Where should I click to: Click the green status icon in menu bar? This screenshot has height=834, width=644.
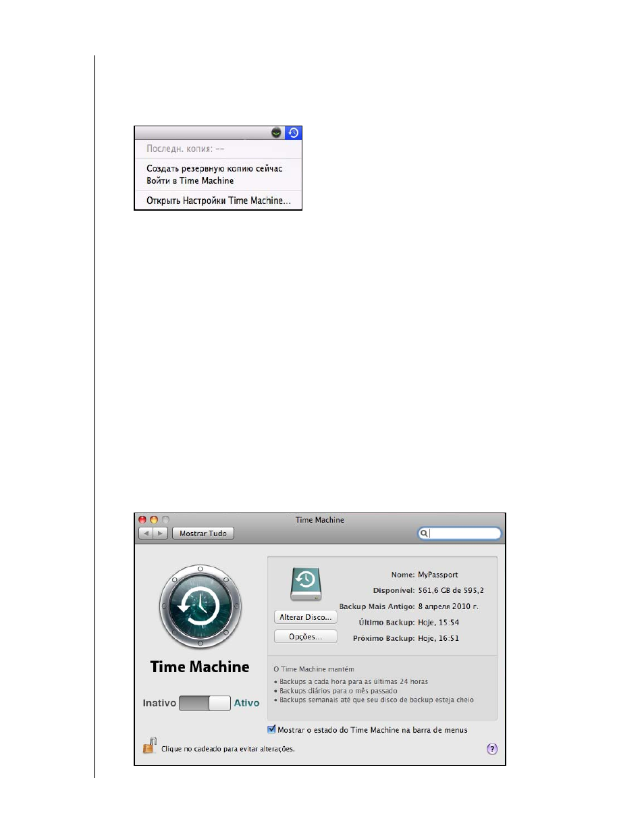pos(276,133)
